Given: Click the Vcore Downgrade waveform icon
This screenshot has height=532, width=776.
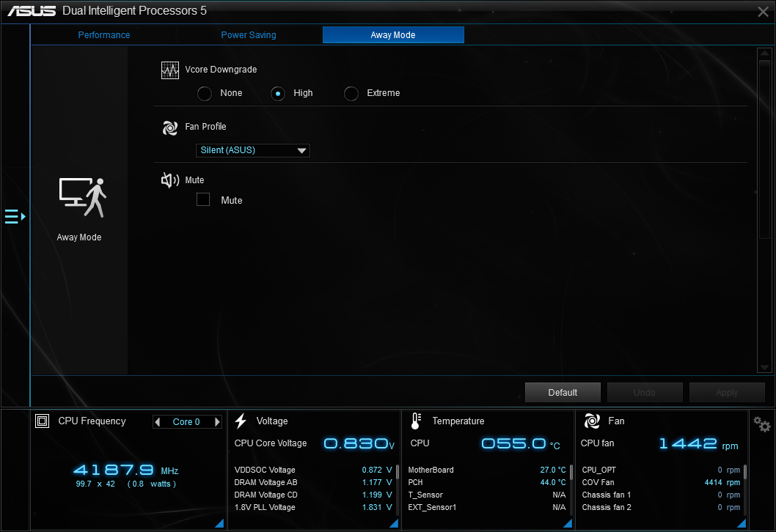Looking at the screenshot, I should [169, 70].
